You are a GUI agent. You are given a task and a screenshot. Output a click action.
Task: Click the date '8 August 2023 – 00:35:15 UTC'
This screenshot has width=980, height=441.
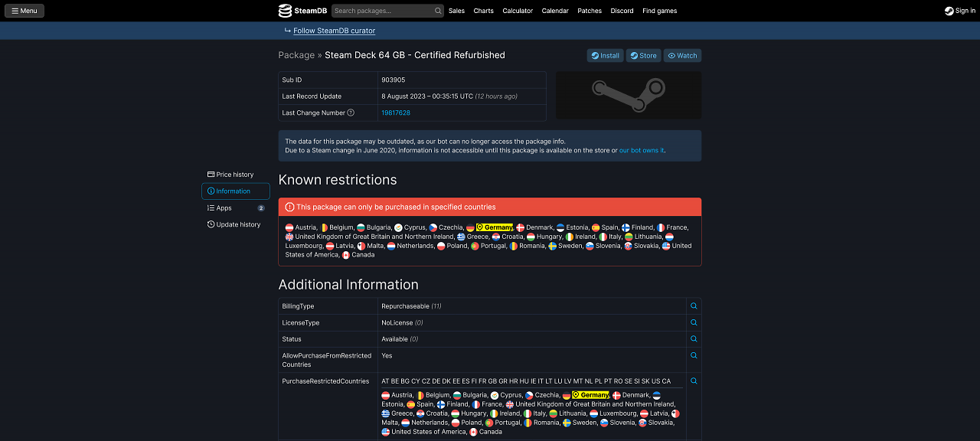[427, 96]
